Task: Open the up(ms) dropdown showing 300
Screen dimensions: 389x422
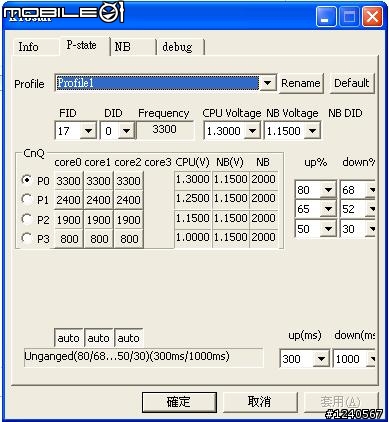Action: point(321,359)
